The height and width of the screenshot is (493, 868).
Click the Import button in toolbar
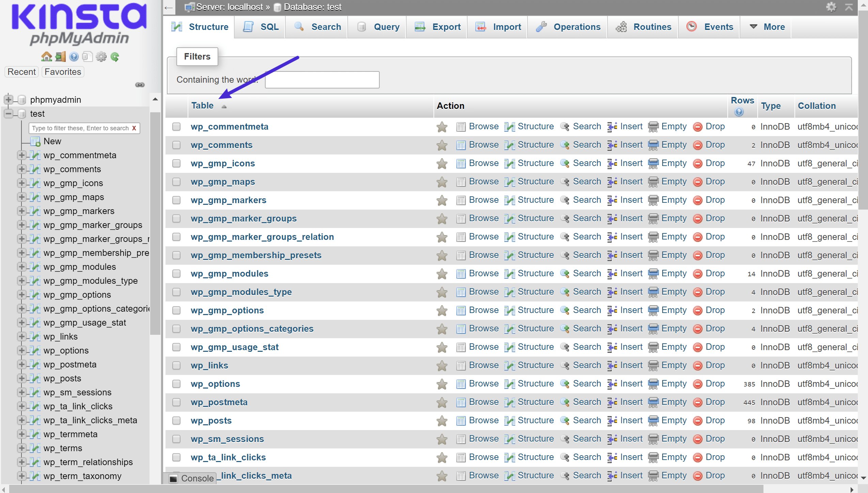tap(506, 26)
